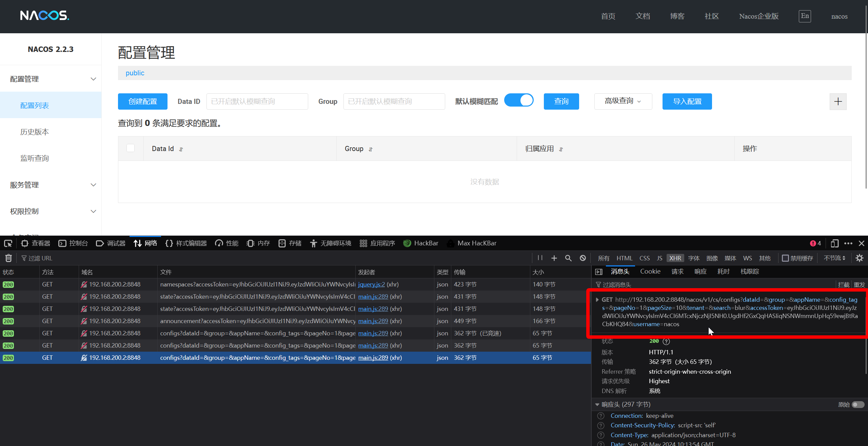
Task: Open the 高级查询 dropdown
Action: (623, 101)
